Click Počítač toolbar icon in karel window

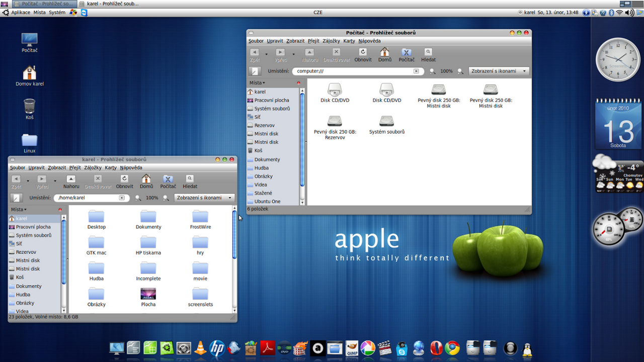coord(168,179)
